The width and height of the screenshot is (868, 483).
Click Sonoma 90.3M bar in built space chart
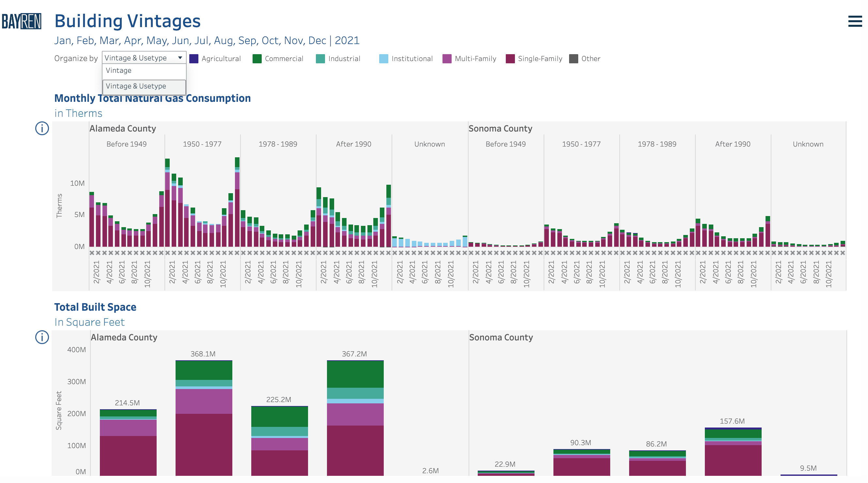[x=581, y=462]
